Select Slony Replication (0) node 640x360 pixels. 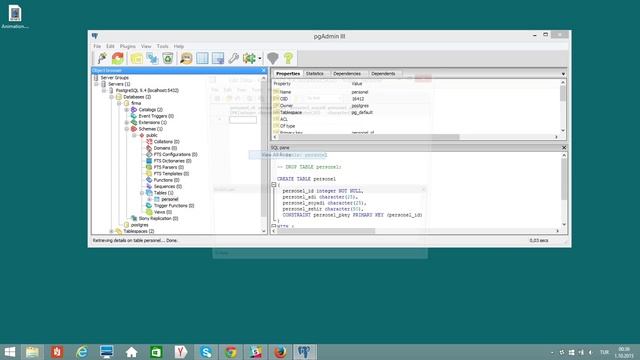click(x=158, y=218)
